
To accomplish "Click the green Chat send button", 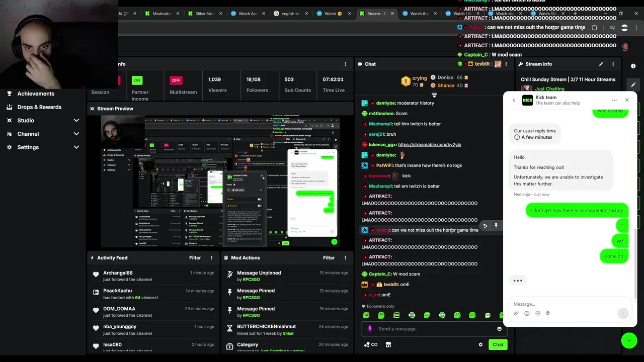I will click(x=498, y=345).
